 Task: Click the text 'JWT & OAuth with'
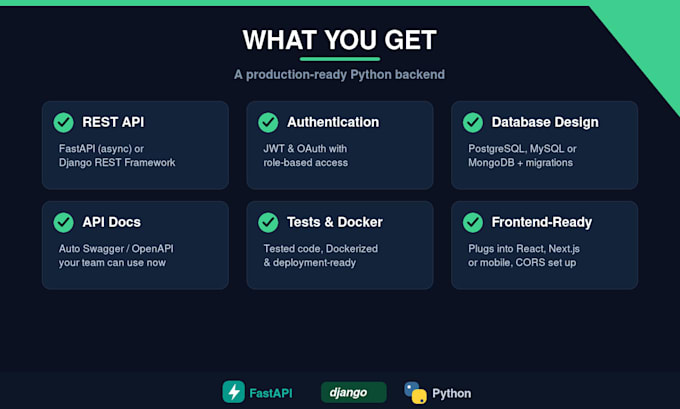[305, 149]
